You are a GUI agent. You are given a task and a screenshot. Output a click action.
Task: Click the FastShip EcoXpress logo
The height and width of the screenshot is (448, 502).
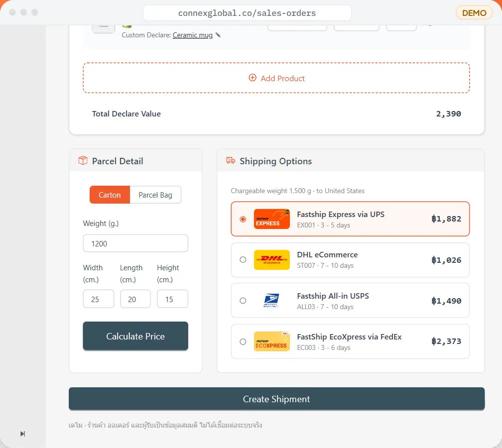pos(272,341)
